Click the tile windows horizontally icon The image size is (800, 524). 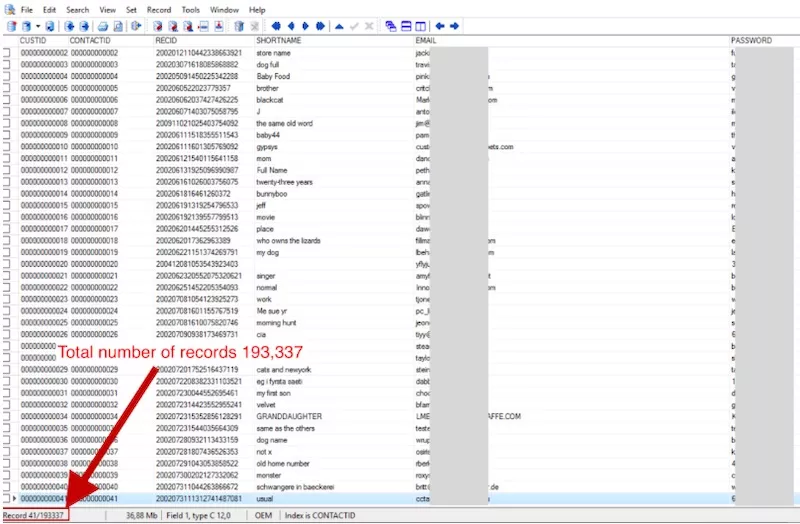pyautogui.click(x=406, y=26)
